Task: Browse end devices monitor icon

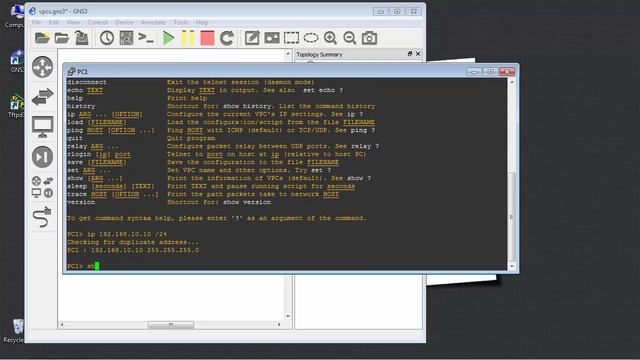Action: tap(42, 127)
